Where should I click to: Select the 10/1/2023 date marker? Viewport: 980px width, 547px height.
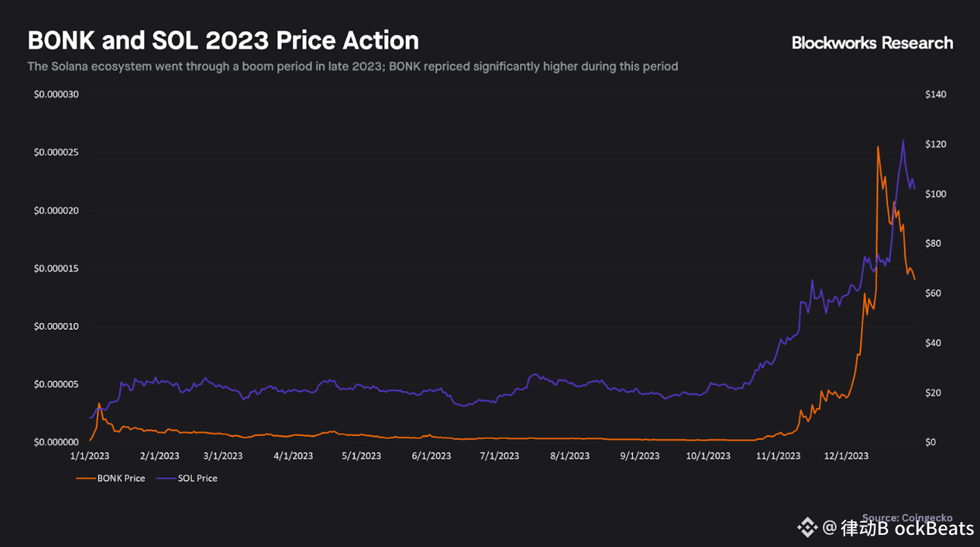707,456
